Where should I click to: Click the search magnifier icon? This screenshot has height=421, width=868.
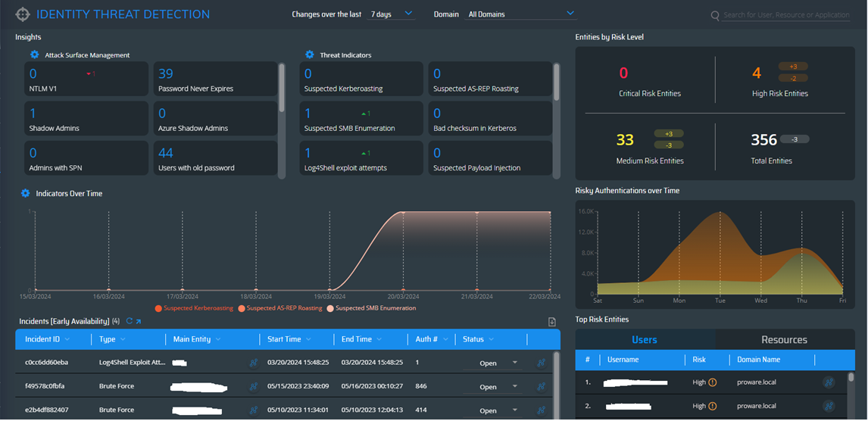pyautogui.click(x=715, y=15)
